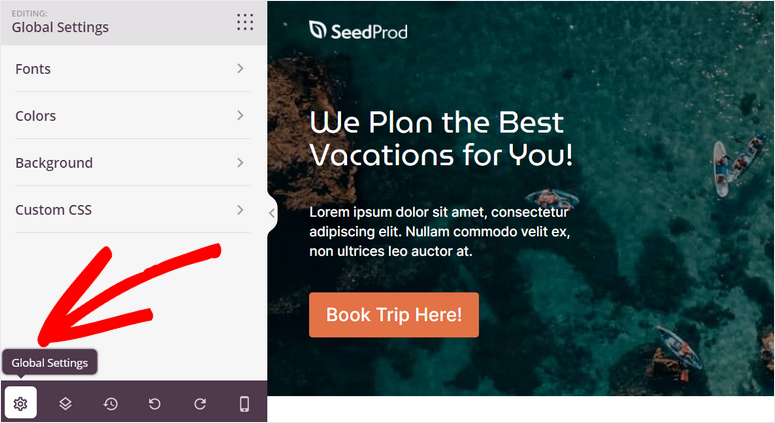This screenshot has height=423, width=775.
Task: Redo the last change
Action: tap(200, 403)
